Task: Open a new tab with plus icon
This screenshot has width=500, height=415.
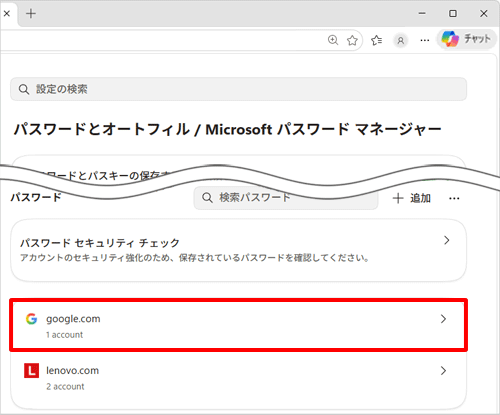Action: (31, 14)
